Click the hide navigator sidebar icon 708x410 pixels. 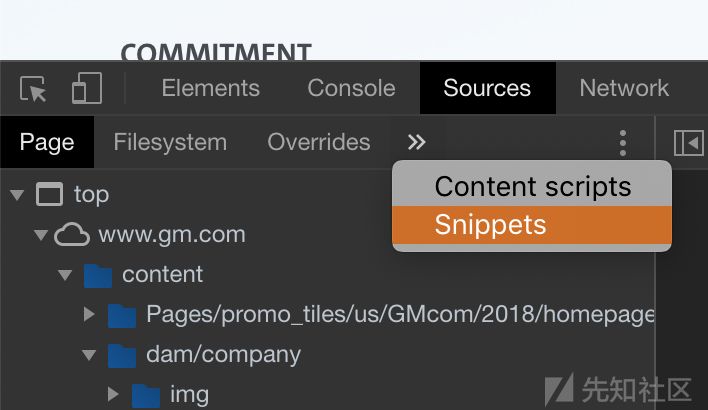point(688,143)
